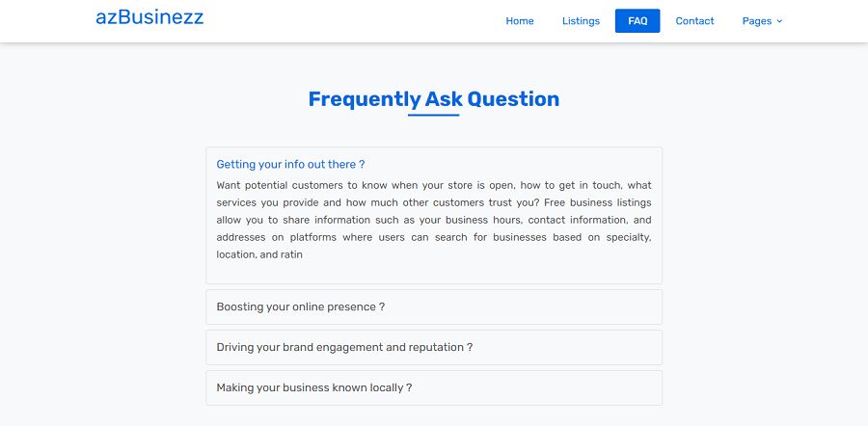Click the chevron arrow beside Pages
Screen dimensions: 868x426
779,21
